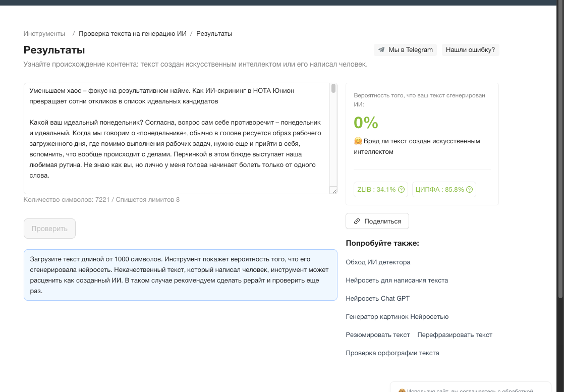
Task: Open 'Нейросеть для написания текста'
Action: [397, 280]
